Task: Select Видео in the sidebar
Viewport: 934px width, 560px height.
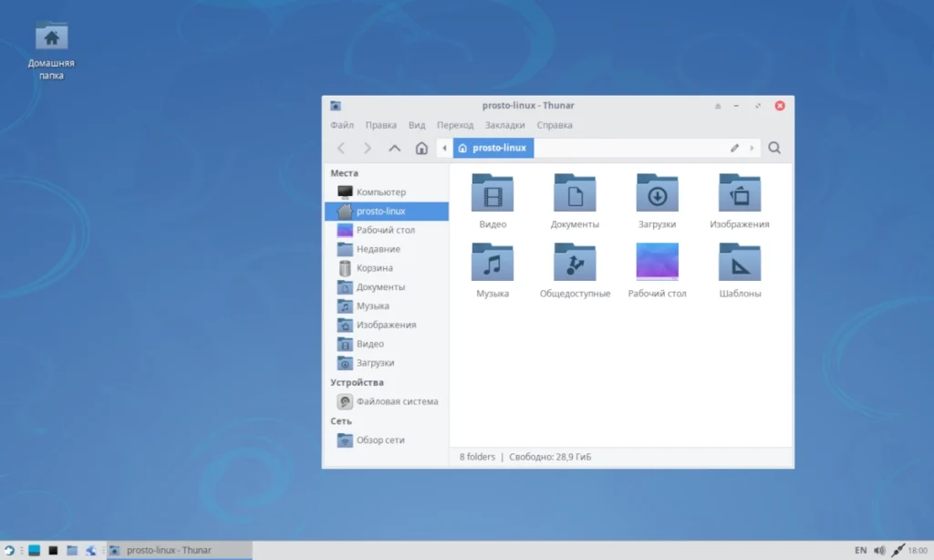Action: tap(387, 344)
